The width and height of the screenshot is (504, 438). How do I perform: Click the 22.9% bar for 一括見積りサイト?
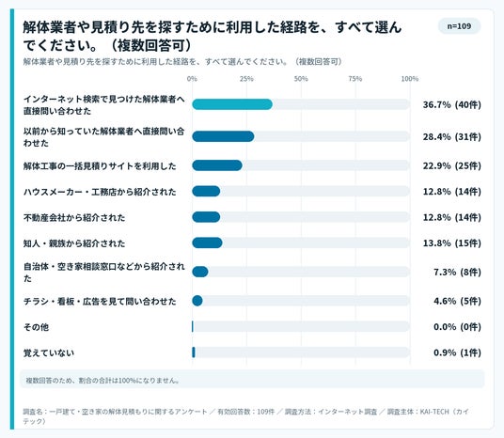(217, 165)
